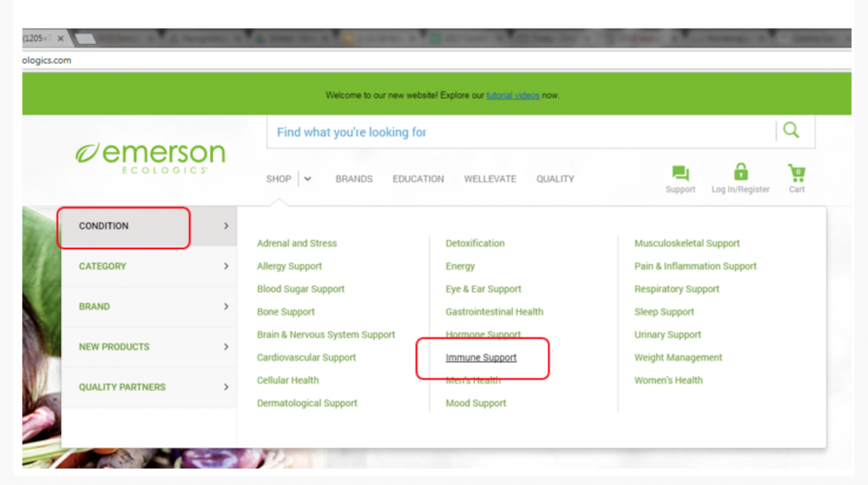Select BRAND in the shop sidebar
The height and width of the screenshot is (485, 868).
(x=149, y=306)
